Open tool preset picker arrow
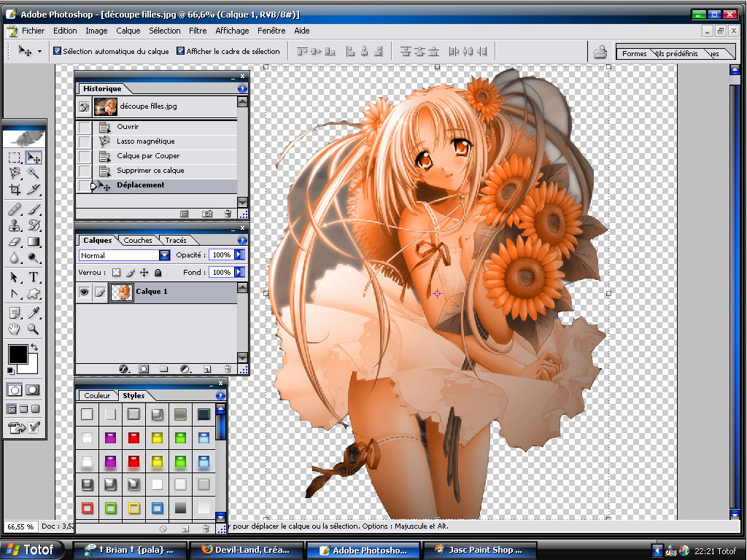 [39, 51]
